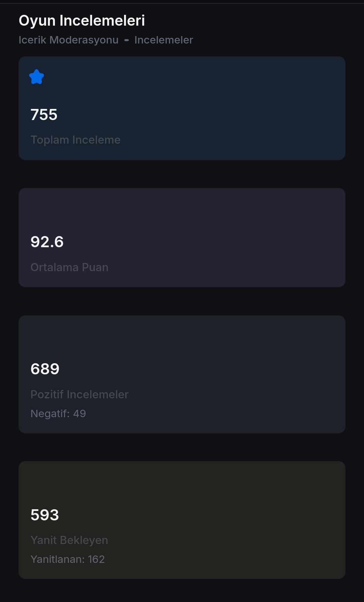The image size is (364, 602).
Task: Click the breadcrumb separator dash
Action: pos(126,40)
